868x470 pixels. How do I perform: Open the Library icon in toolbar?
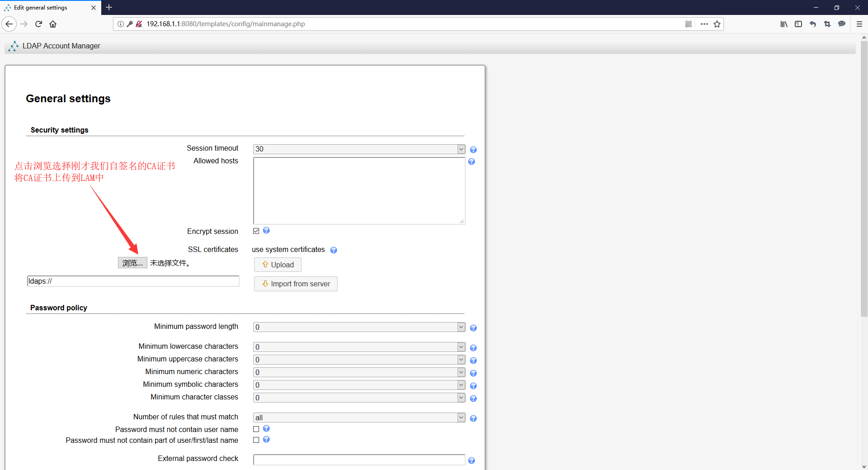[x=784, y=24]
